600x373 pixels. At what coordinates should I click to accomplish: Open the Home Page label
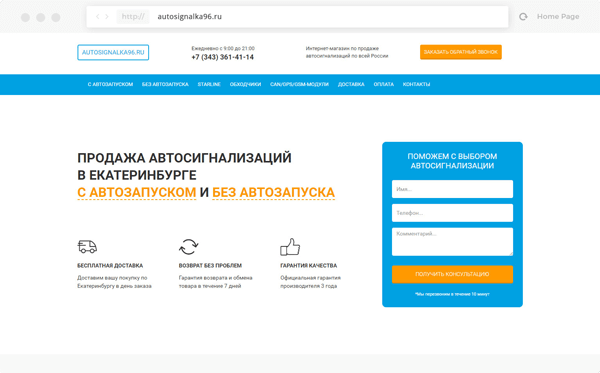558,16
